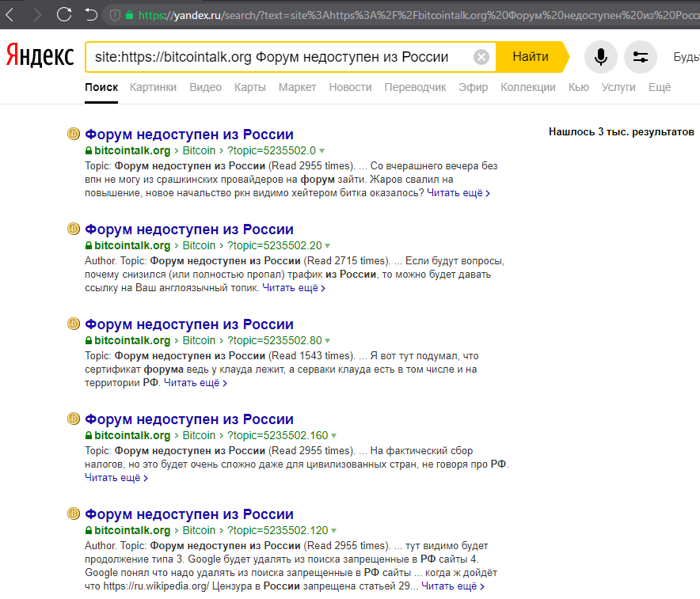Click the 'Нашлось 3 тыс. результатов' text
Screen dimensions: 700x599
click(622, 132)
